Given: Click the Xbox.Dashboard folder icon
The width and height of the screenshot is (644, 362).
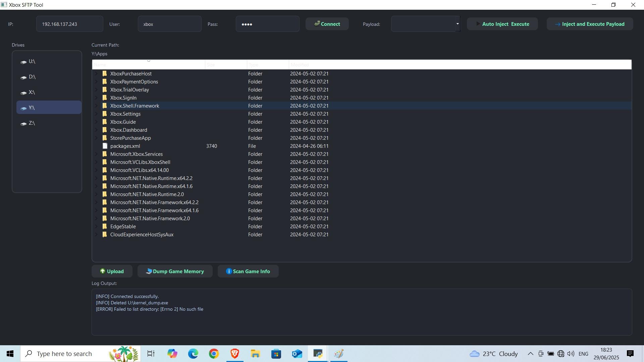Looking at the screenshot, I should 105,130.
